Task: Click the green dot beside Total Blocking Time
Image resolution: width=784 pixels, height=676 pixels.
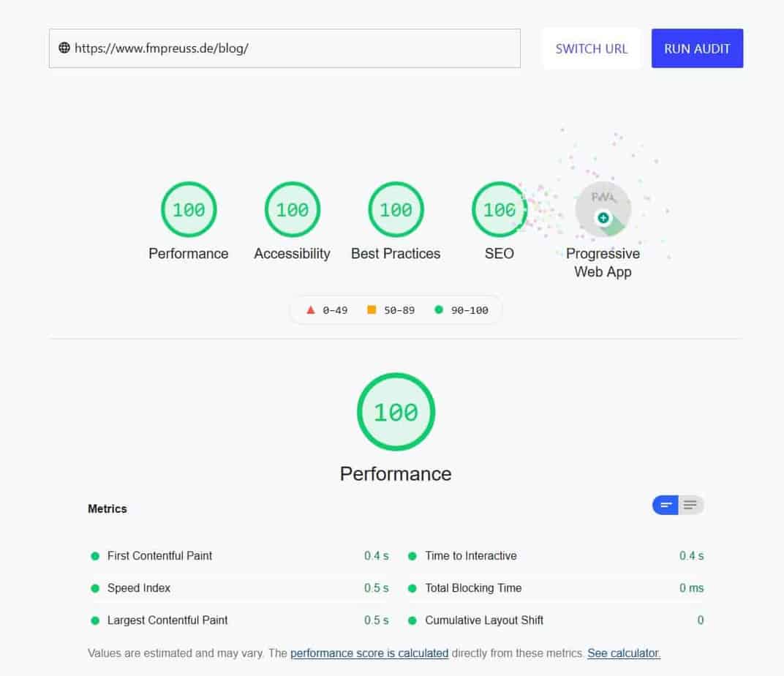Action: [412, 588]
